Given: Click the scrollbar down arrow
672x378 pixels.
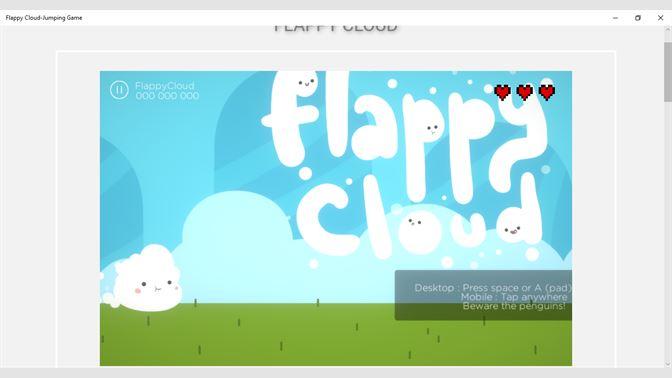Looking at the screenshot, I should click(x=668, y=364).
